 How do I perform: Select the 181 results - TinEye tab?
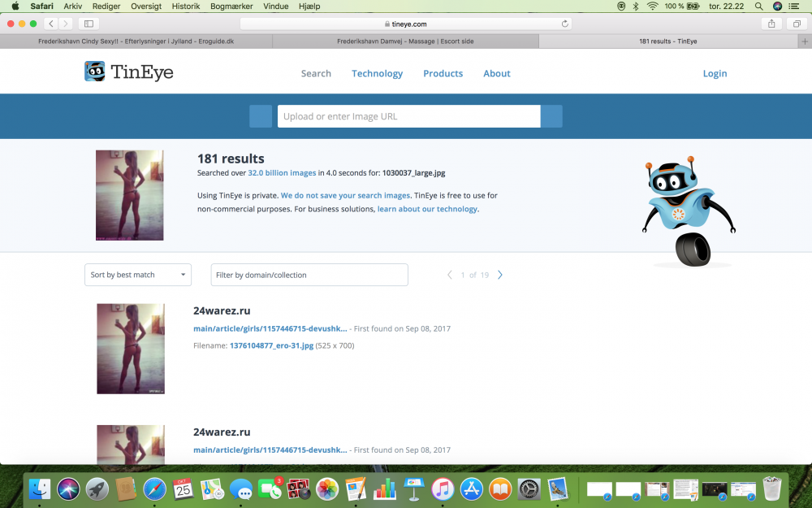[668, 41]
